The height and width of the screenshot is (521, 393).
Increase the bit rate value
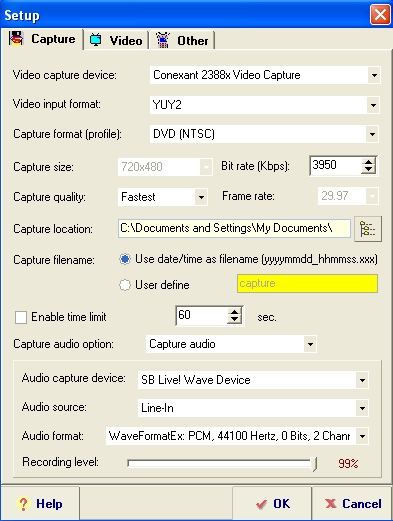point(368,162)
